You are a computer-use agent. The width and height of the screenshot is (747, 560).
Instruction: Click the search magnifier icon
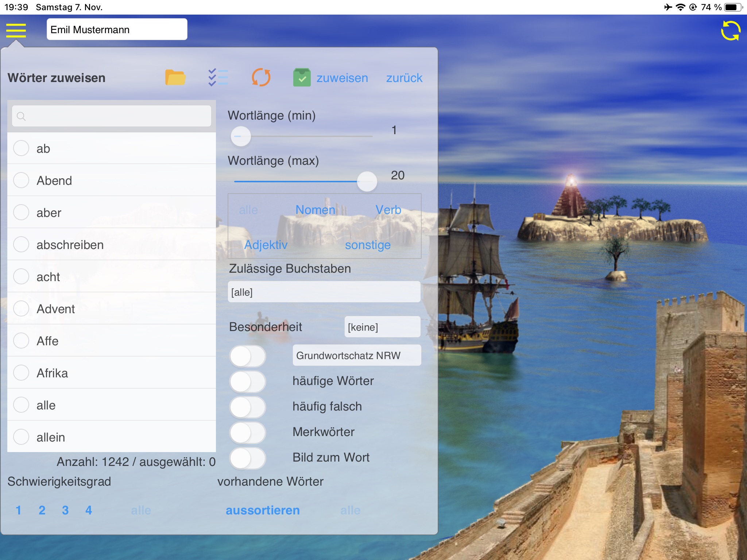(21, 116)
